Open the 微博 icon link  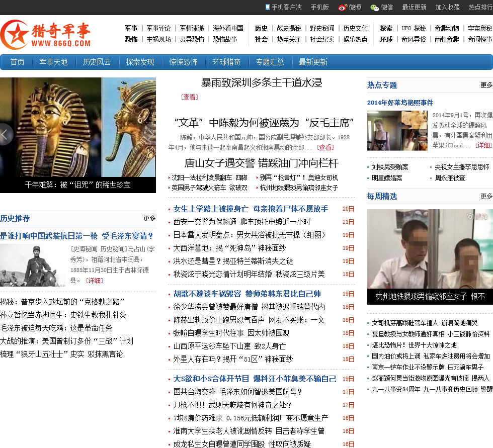[x=350, y=7]
